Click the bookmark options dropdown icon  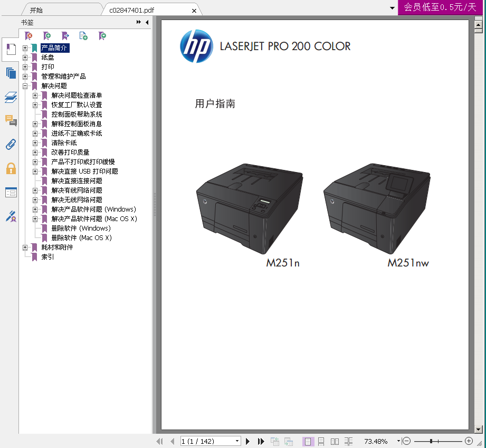pyautogui.click(x=102, y=36)
